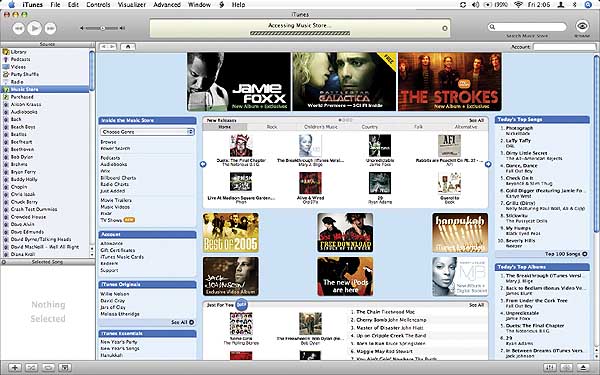
Task: Click the add playlist plus icon
Action: click(15, 367)
